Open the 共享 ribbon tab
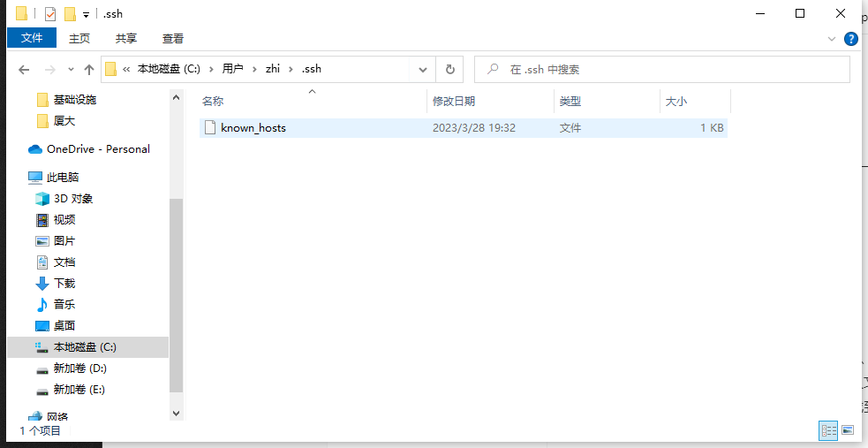868x448 pixels. (125, 38)
